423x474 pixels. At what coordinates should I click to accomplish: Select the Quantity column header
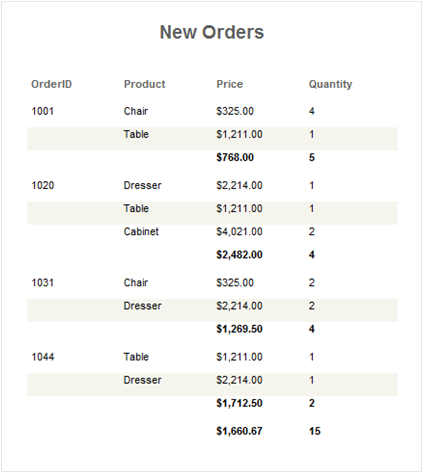pyautogui.click(x=330, y=84)
